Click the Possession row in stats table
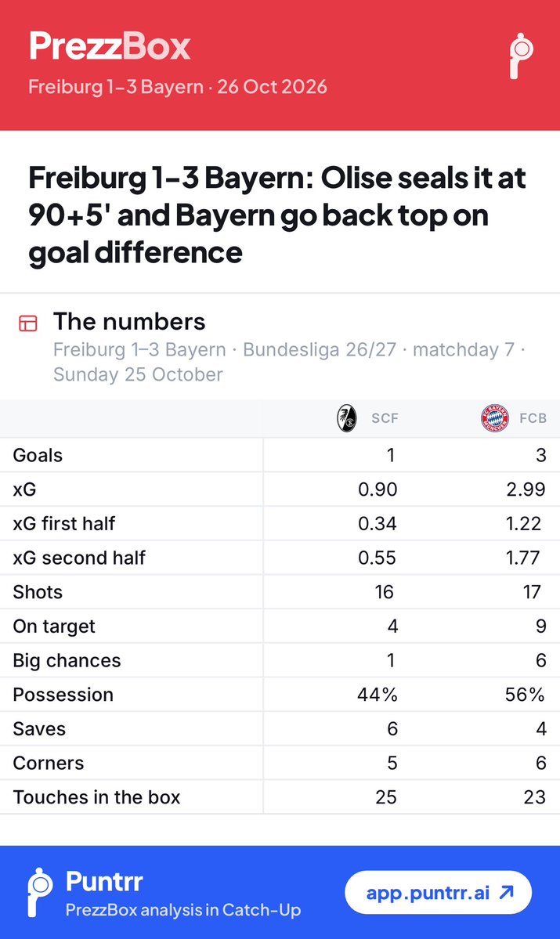Image resolution: width=560 pixels, height=939 pixels. (280, 695)
